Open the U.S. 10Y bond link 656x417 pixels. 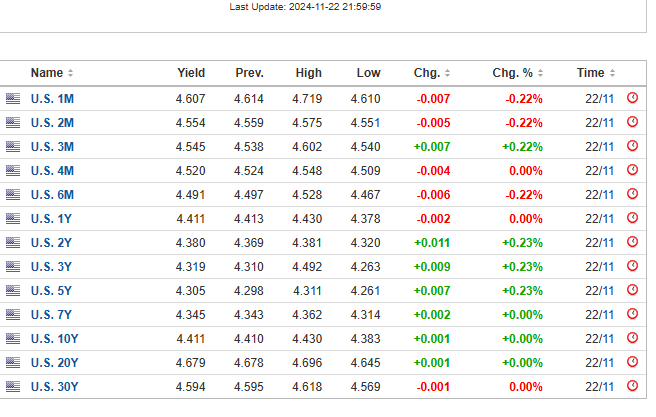54,338
